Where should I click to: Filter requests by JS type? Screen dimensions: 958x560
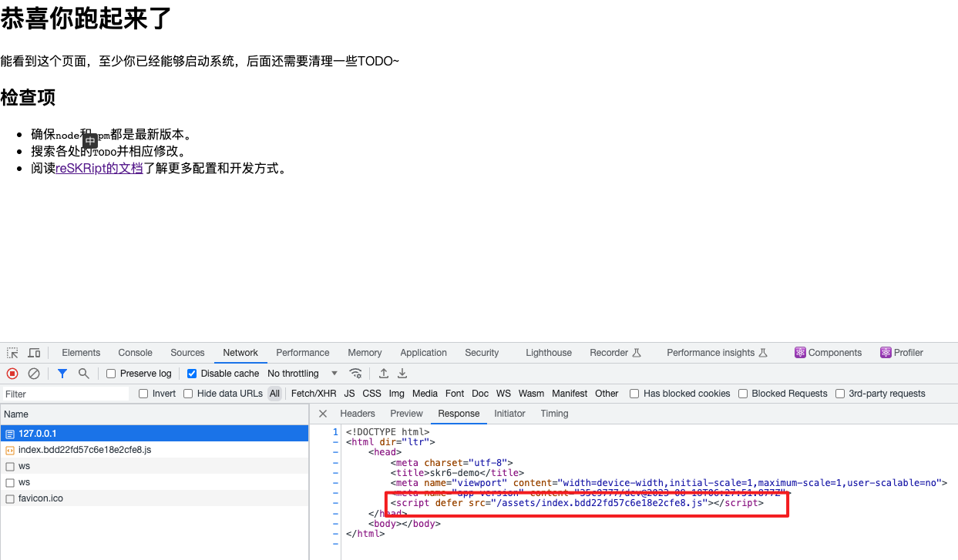click(350, 394)
